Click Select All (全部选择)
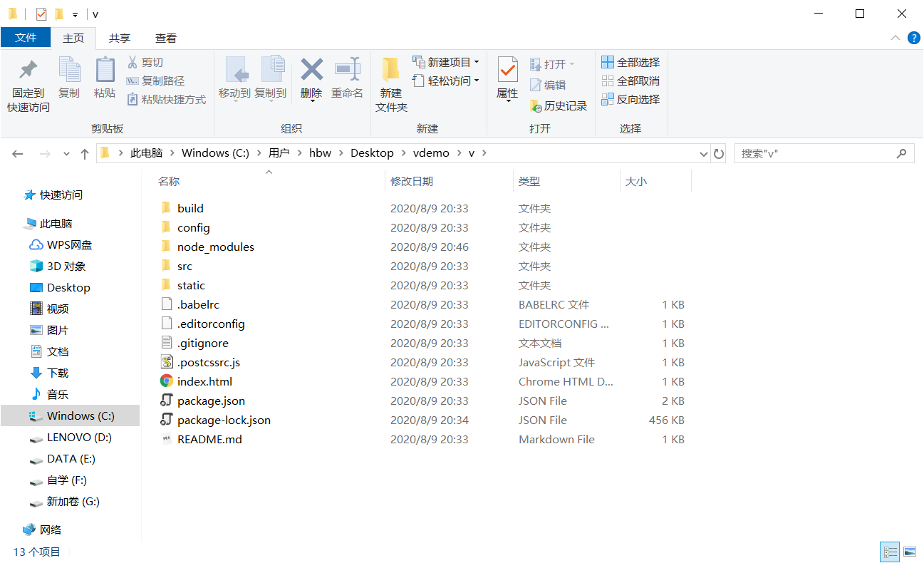The image size is (924, 563). (630, 63)
